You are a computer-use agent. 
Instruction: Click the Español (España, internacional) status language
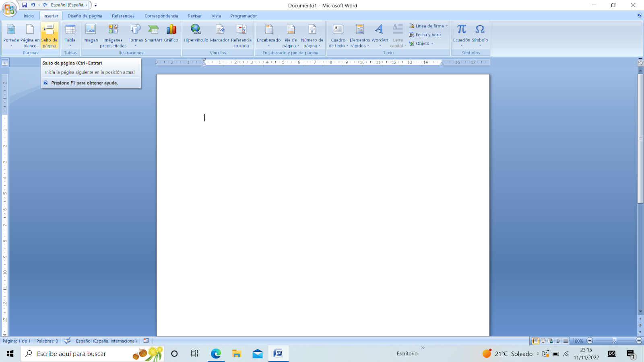coord(106,341)
